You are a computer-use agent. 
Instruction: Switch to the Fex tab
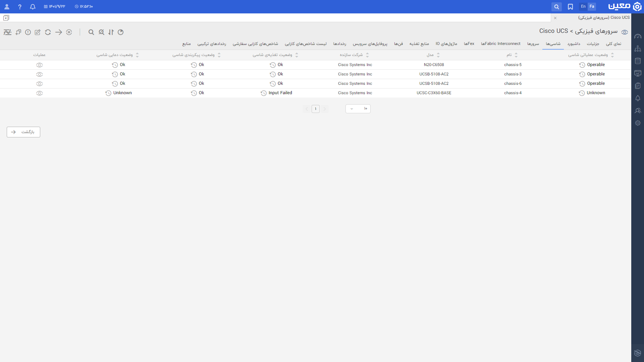(469, 44)
